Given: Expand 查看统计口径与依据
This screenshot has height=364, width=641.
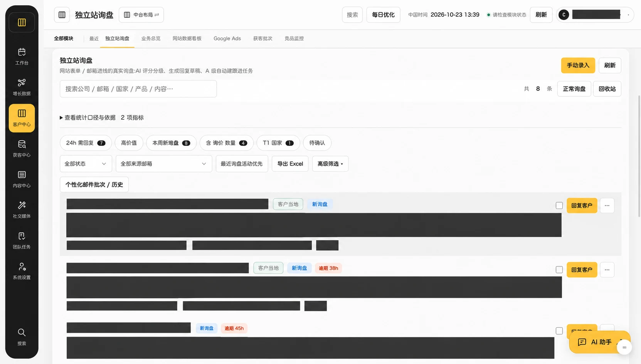Looking at the screenshot, I should (102, 117).
